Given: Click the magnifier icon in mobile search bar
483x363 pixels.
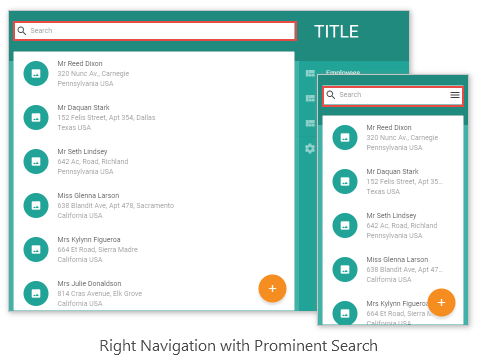Looking at the screenshot, I should (x=331, y=95).
